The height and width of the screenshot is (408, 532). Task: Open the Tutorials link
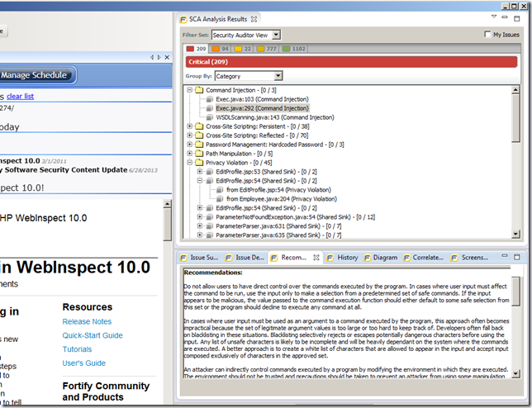(x=77, y=349)
